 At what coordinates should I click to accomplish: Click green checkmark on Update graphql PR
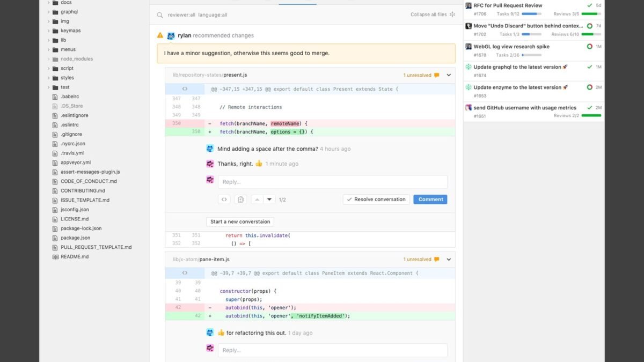(x=590, y=67)
